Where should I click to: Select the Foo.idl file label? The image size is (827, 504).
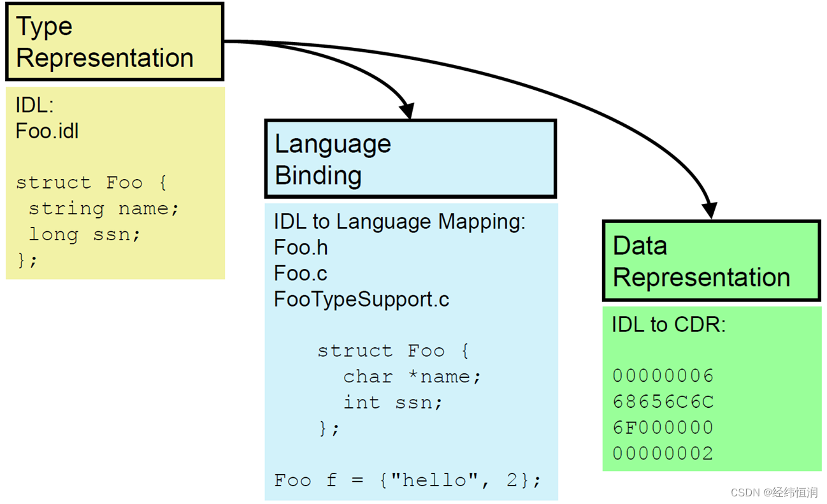pos(47,131)
